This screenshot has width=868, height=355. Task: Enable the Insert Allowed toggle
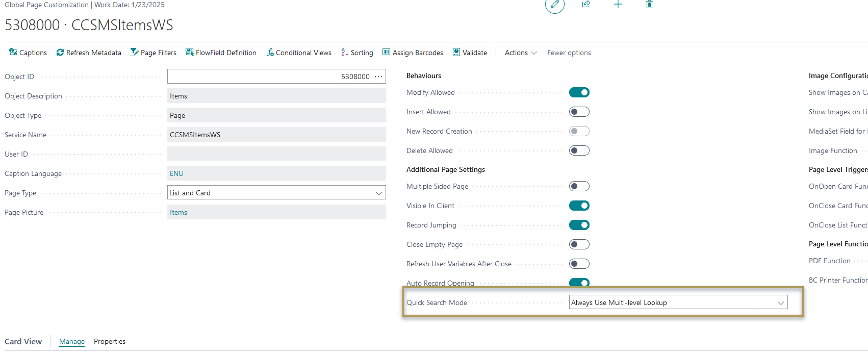[579, 111]
